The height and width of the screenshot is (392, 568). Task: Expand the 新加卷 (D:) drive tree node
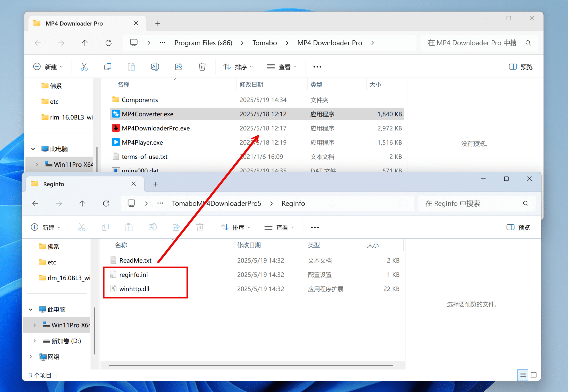[35, 341]
